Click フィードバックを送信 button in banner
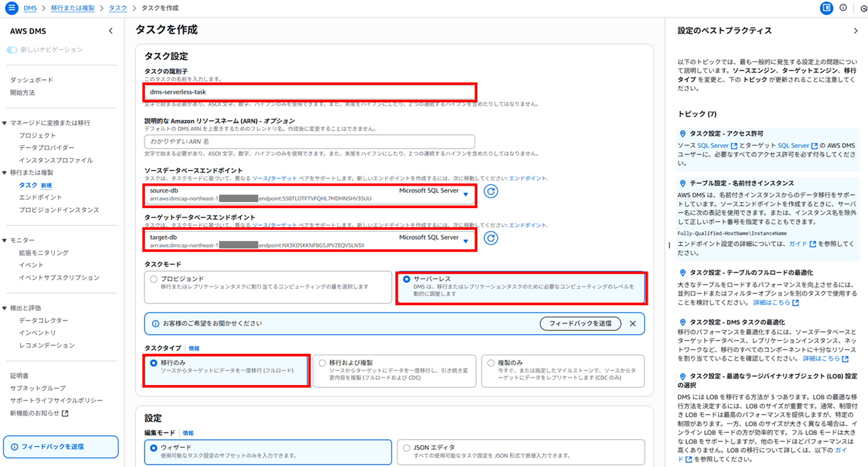This screenshot has height=467, width=868. (580, 324)
